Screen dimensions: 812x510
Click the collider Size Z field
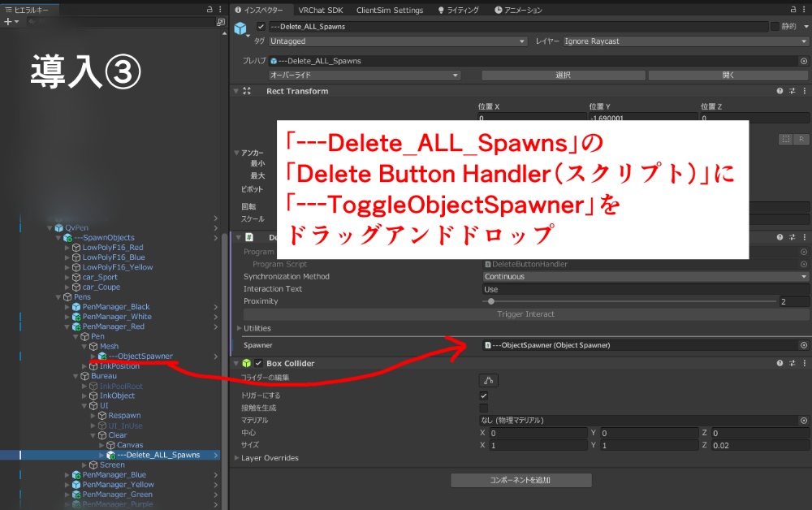tap(759, 446)
